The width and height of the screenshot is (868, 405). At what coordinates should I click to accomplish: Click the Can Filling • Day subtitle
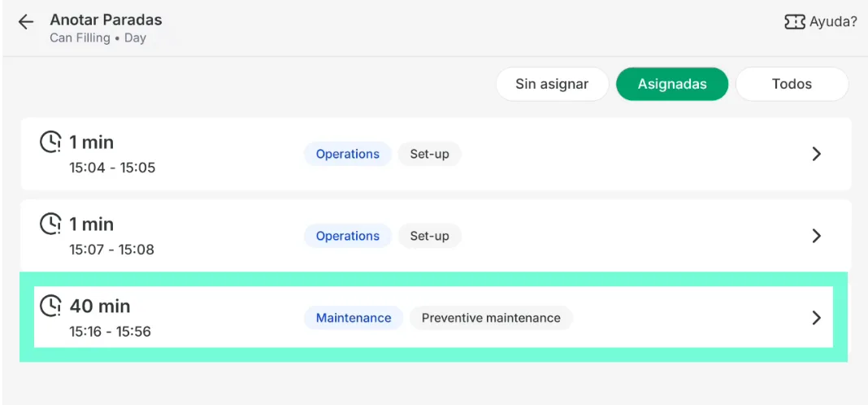pyautogui.click(x=98, y=38)
